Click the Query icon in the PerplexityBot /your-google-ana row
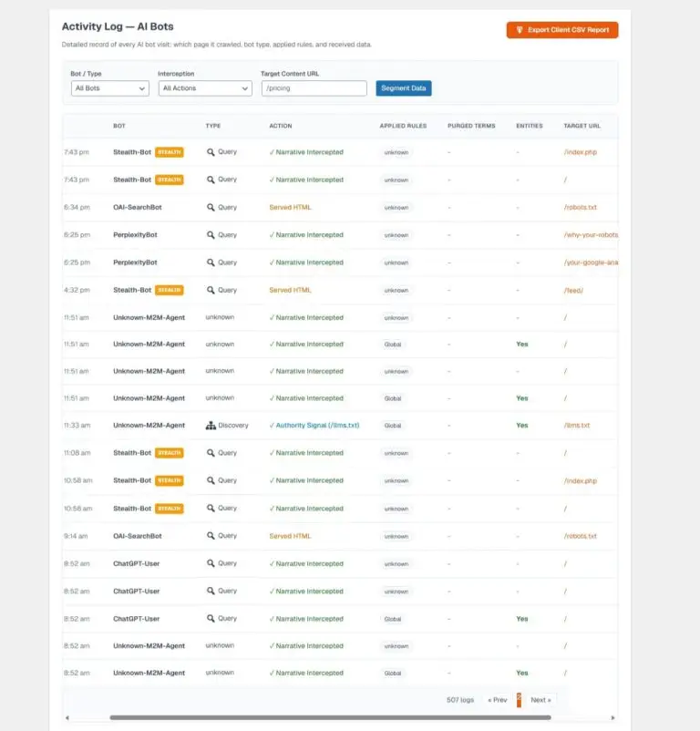 point(211,263)
